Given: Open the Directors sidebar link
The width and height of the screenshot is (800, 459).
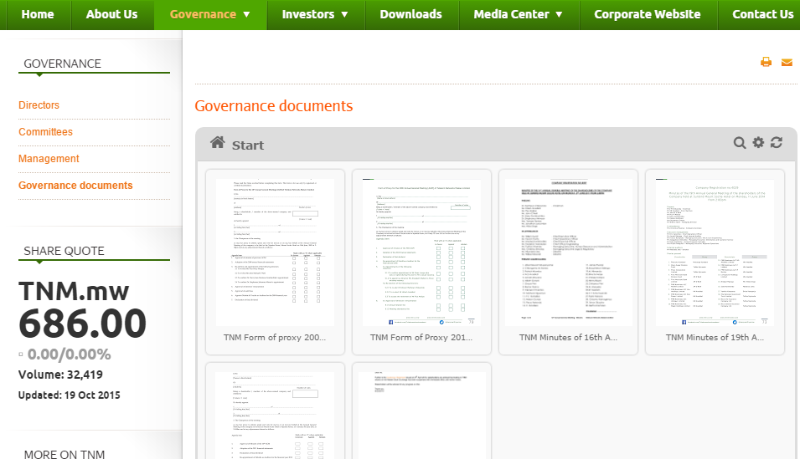Looking at the screenshot, I should pos(39,105).
